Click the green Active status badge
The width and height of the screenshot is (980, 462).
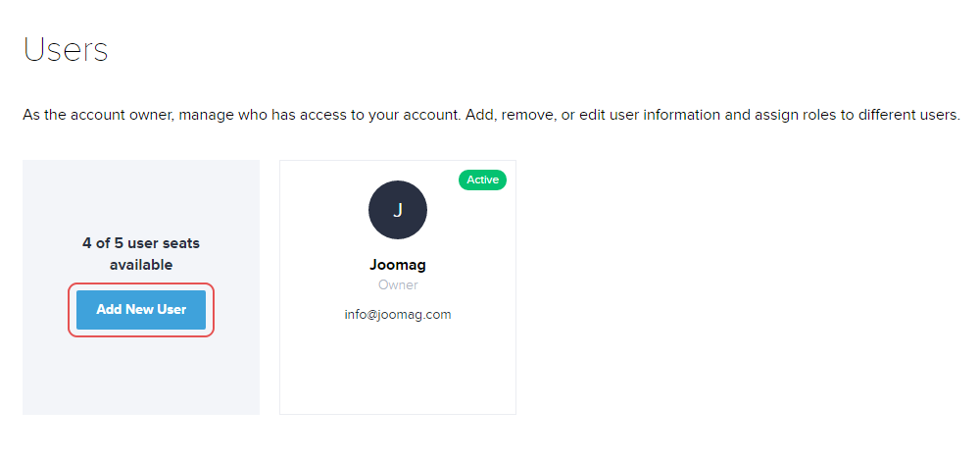pyautogui.click(x=482, y=180)
